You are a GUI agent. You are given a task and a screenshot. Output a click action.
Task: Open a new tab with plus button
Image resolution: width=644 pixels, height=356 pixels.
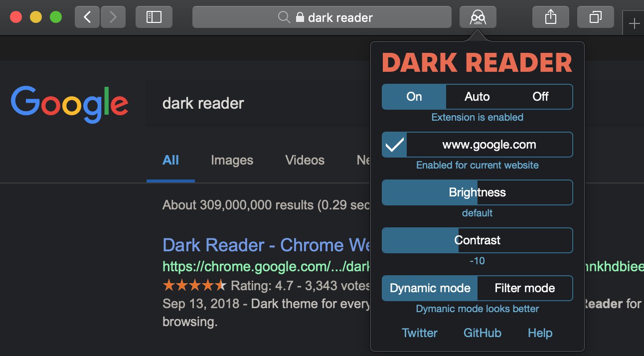pos(634,23)
